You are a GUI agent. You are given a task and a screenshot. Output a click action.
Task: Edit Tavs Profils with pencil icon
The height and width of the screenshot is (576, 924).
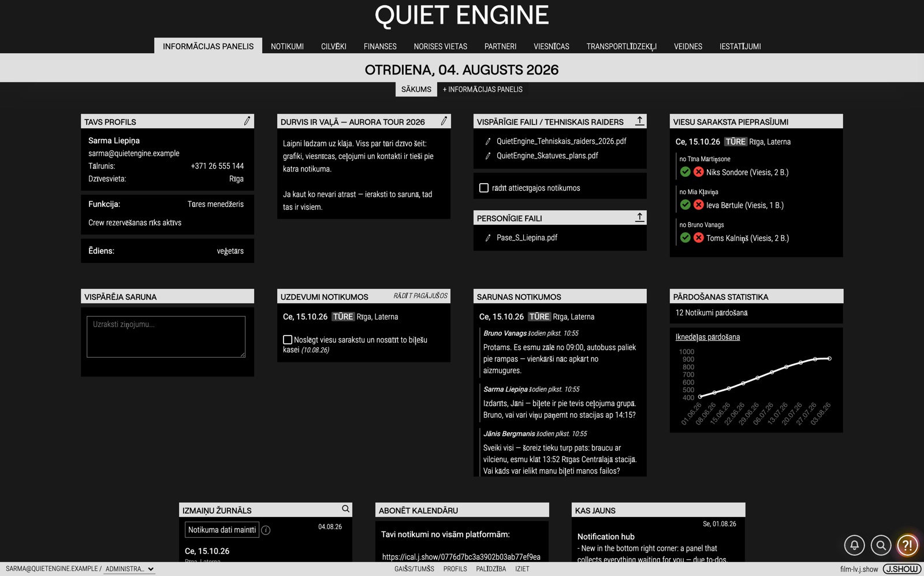(x=247, y=121)
